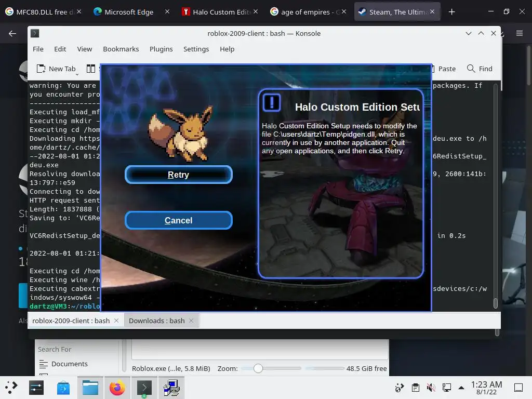Close the age of empires browser tab

[344, 11]
